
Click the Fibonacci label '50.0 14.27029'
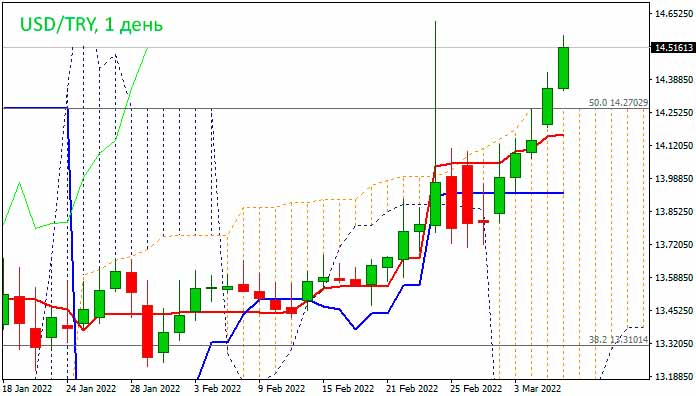pyautogui.click(x=618, y=103)
